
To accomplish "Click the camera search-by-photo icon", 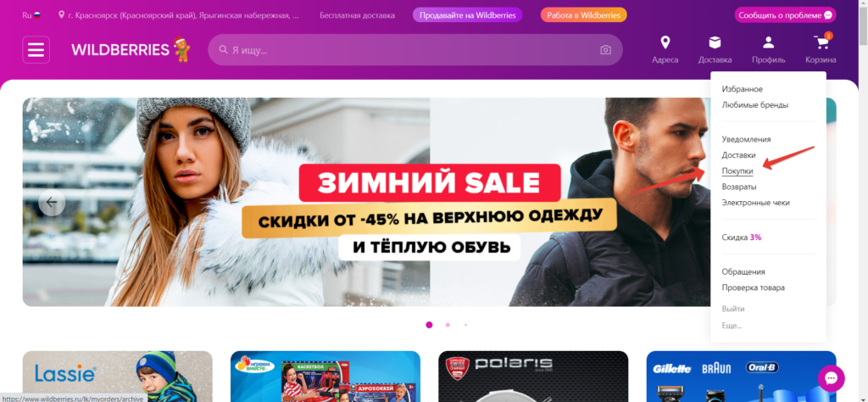I will point(605,50).
